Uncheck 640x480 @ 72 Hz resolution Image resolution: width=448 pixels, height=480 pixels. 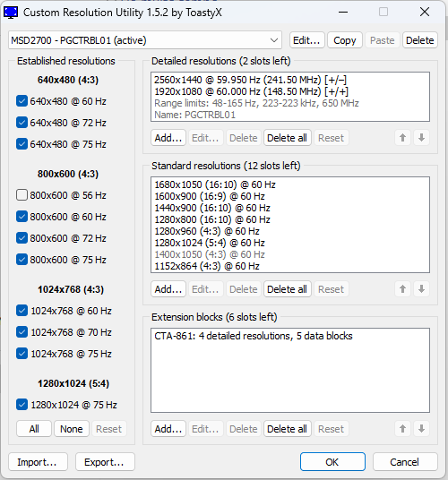pyautogui.click(x=22, y=123)
